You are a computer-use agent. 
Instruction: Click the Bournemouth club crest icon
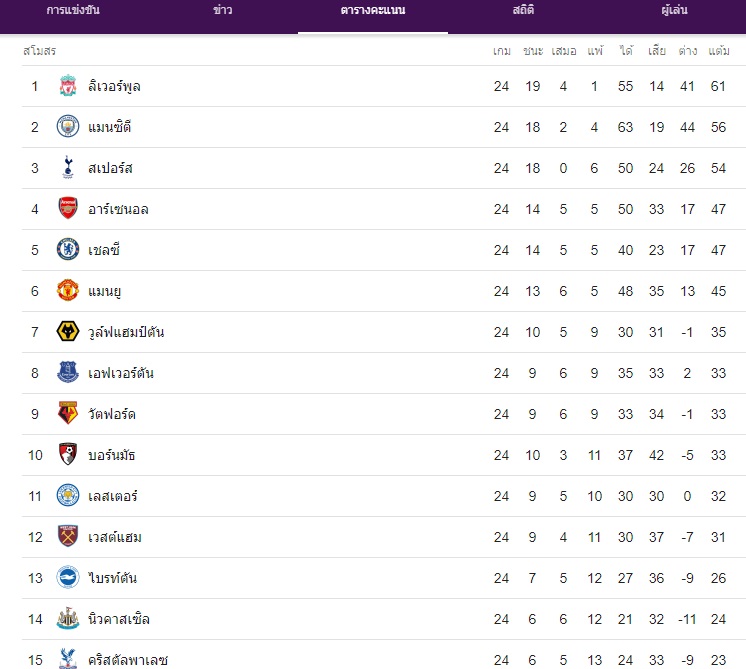pos(68,455)
